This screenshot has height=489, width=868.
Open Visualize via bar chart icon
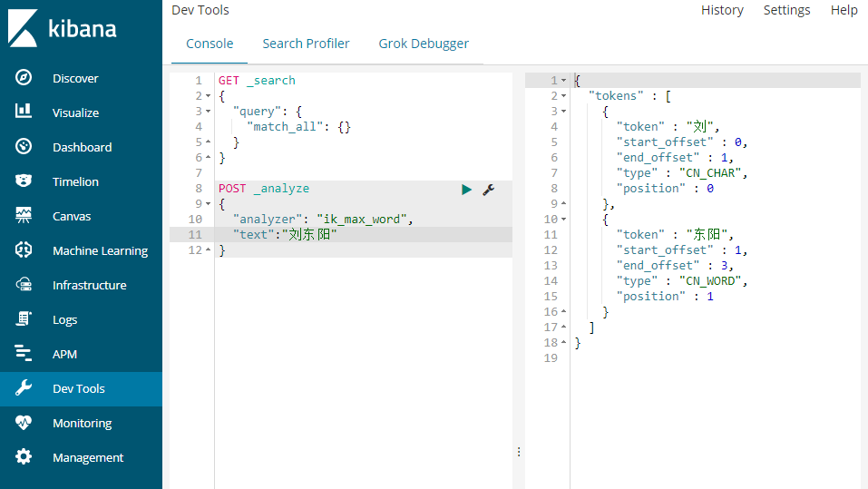(24, 112)
